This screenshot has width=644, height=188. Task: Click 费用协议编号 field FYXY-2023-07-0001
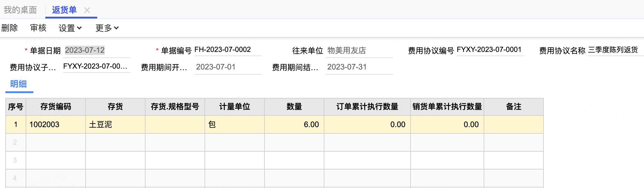[x=490, y=50]
